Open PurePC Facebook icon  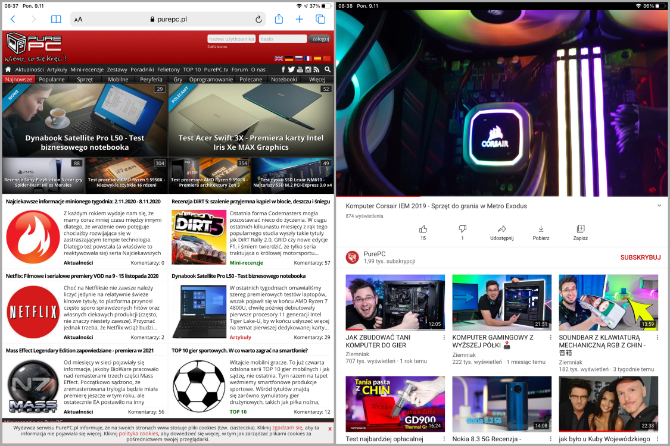283,69
